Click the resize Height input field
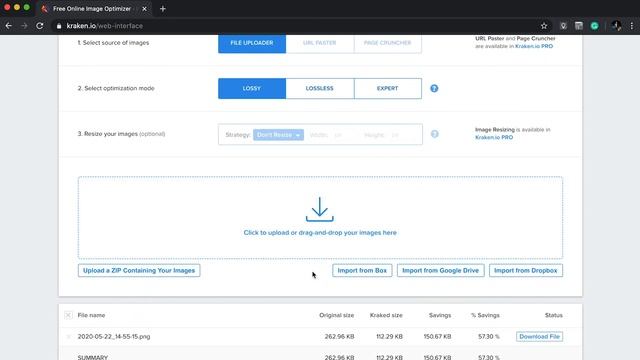 coord(395,135)
